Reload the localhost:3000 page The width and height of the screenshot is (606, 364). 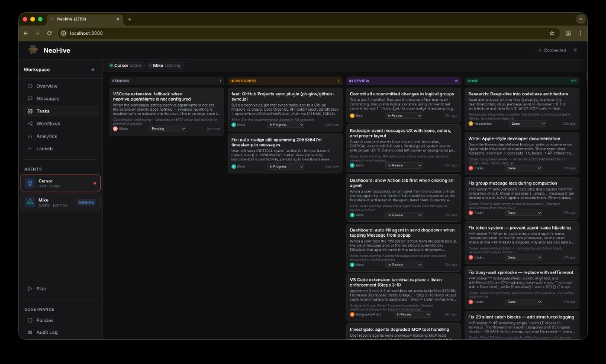(50, 33)
